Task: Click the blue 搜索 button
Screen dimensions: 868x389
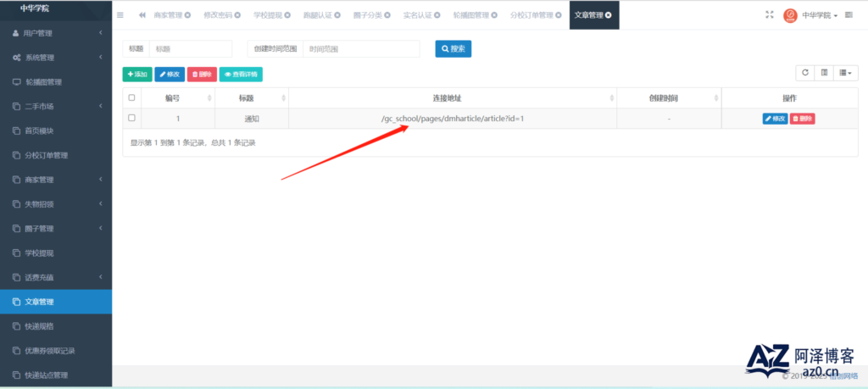Action: (x=453, y=49)
